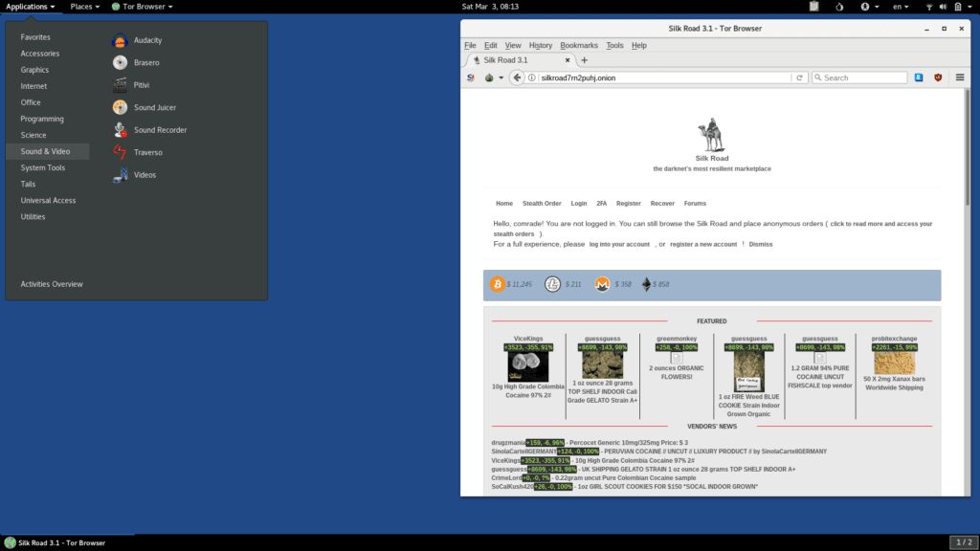Screen dimensions: 980x551
Task: Open the hamburger menu in Tor Browser
Action: point(959,77)
